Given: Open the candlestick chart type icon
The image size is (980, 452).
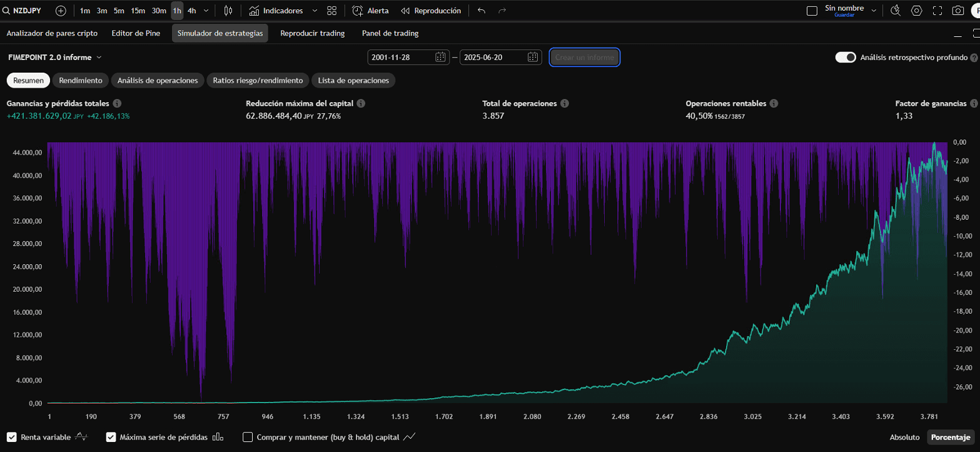Looking at the screenshot, I should [x=228, y=11].
